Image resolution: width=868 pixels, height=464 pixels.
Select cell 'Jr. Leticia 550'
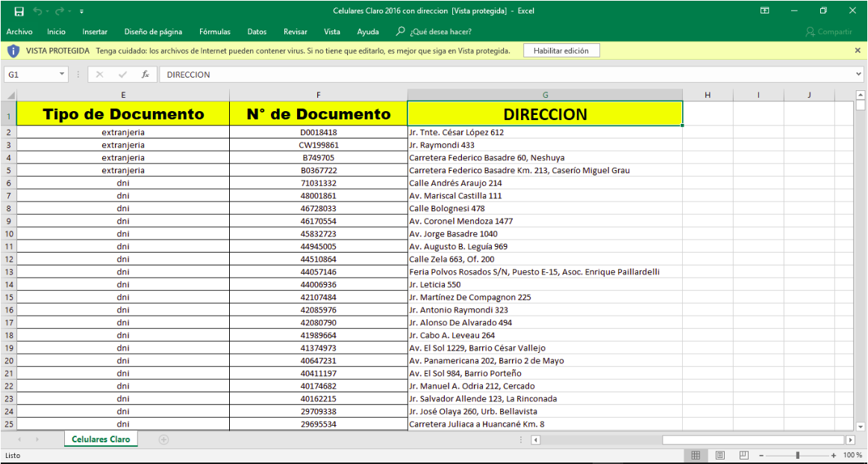(545, 285)
